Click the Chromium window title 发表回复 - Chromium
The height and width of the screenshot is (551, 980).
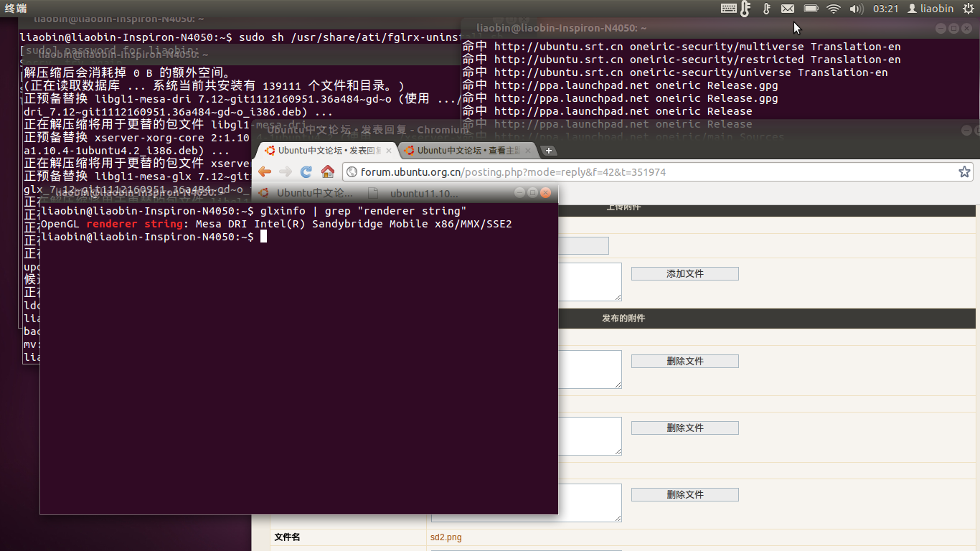[367, 130]
